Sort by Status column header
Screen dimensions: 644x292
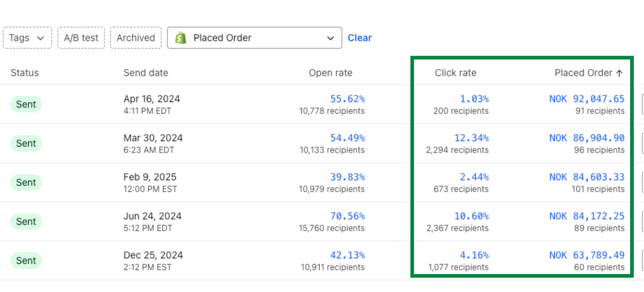click(x=24, y=73)
